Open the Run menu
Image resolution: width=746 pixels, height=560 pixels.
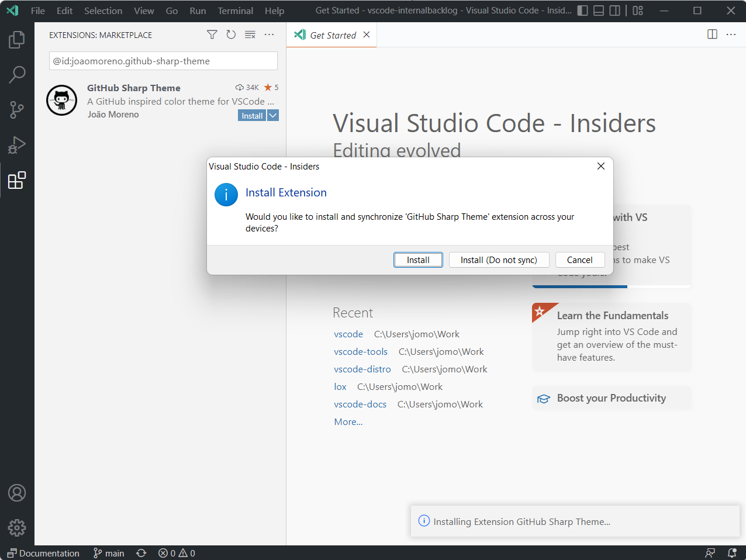(198, 11)
